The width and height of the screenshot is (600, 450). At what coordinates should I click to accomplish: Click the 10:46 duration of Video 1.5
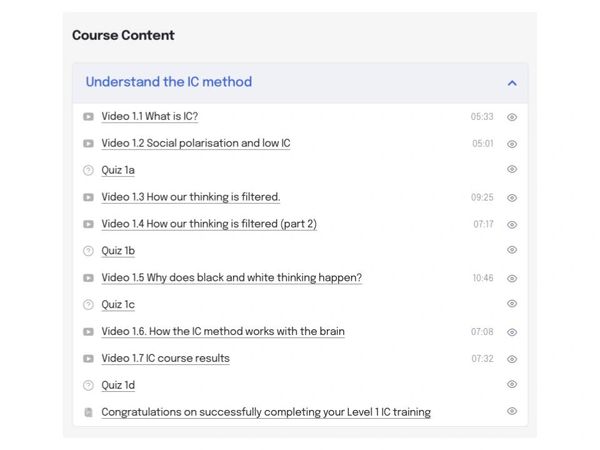pyautogui.click(x=483, y=278)
